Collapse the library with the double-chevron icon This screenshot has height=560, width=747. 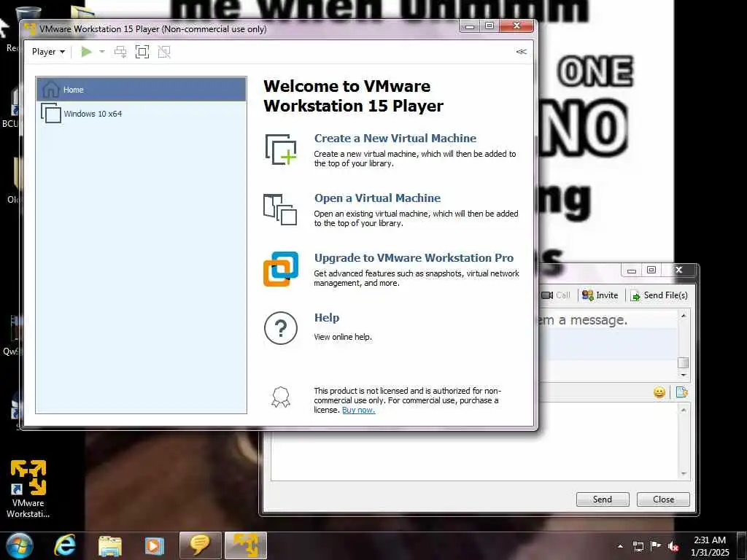521,52
